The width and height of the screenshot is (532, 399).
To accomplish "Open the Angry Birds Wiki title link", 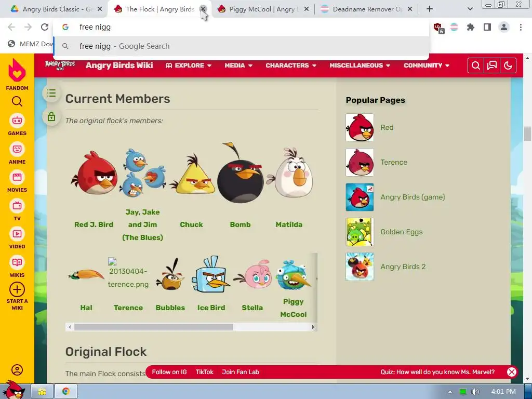I will [x=119, y=65].
